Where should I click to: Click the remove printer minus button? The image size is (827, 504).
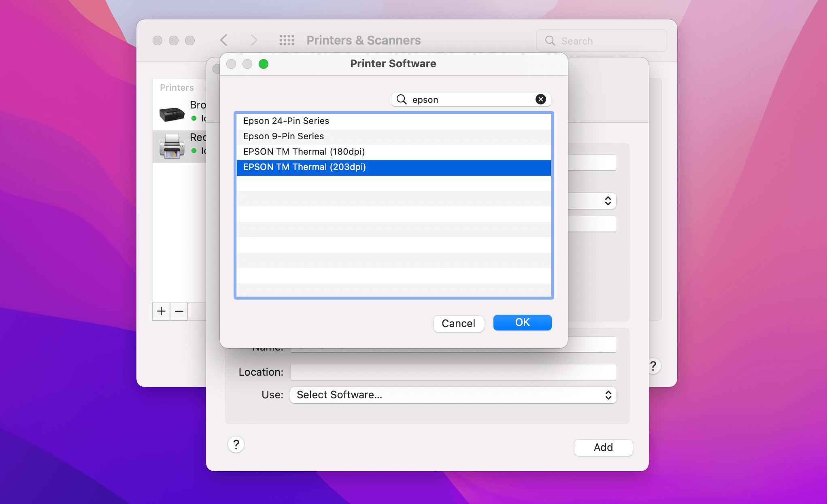179,311
